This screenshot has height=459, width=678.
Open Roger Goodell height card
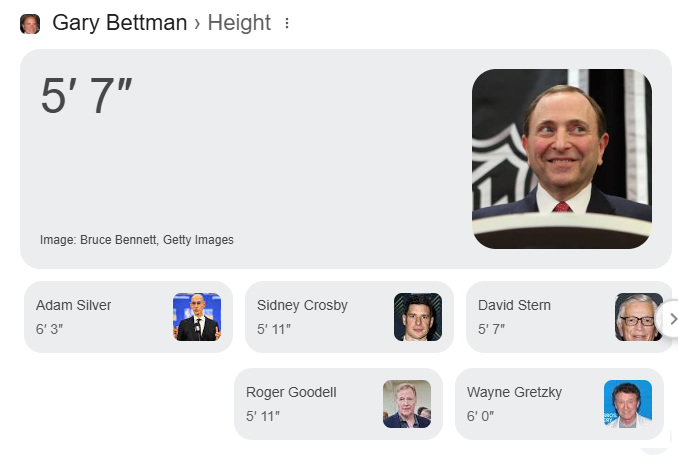(x=338, y=404)
